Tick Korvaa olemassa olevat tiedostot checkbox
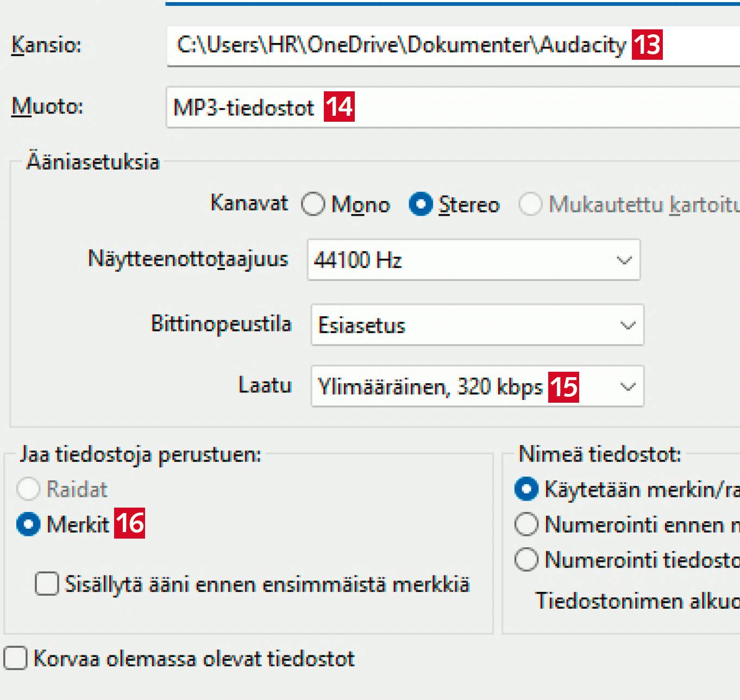This screenshot has height=700, width=740. click(15, 658)
